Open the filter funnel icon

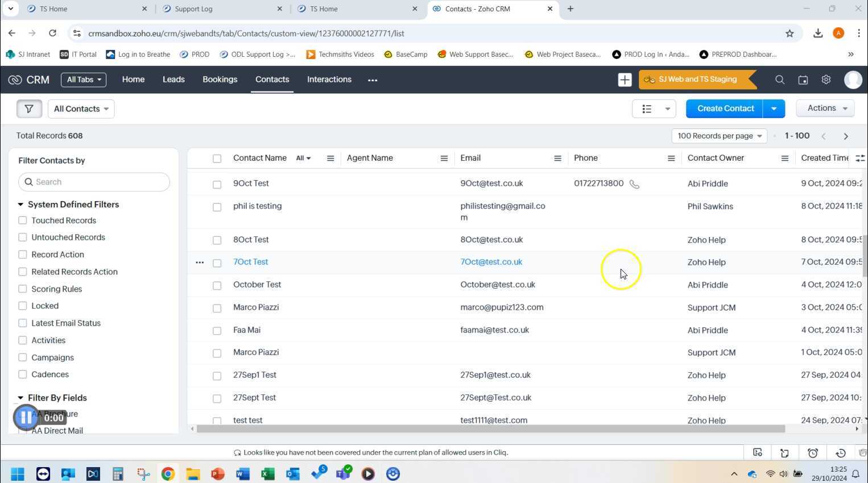click(29, 109)
